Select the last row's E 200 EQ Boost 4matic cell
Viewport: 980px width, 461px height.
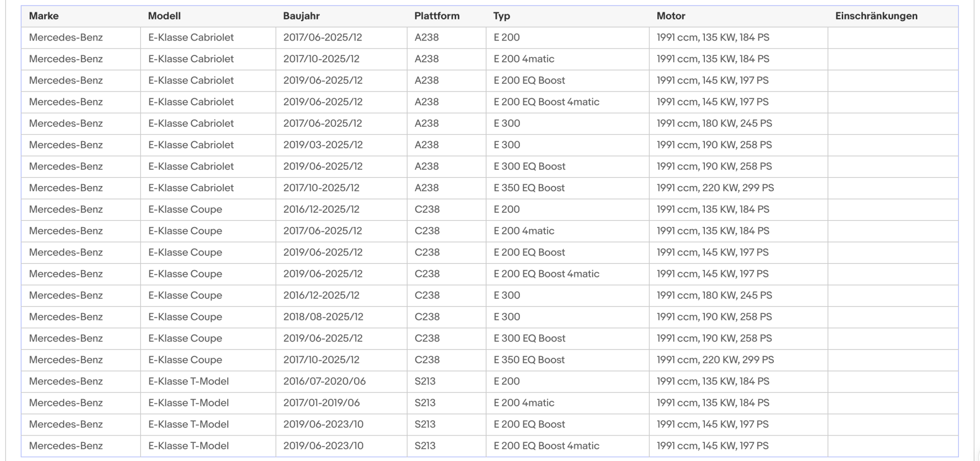point(568,446)
